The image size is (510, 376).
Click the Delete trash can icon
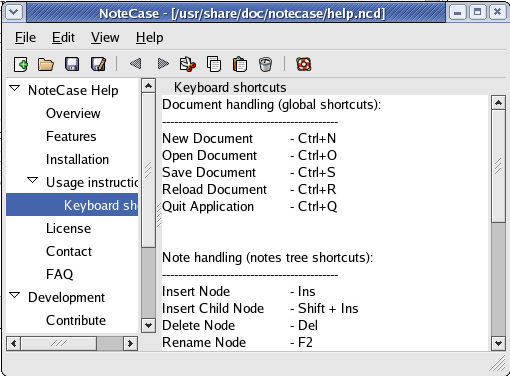click(265, 64)
